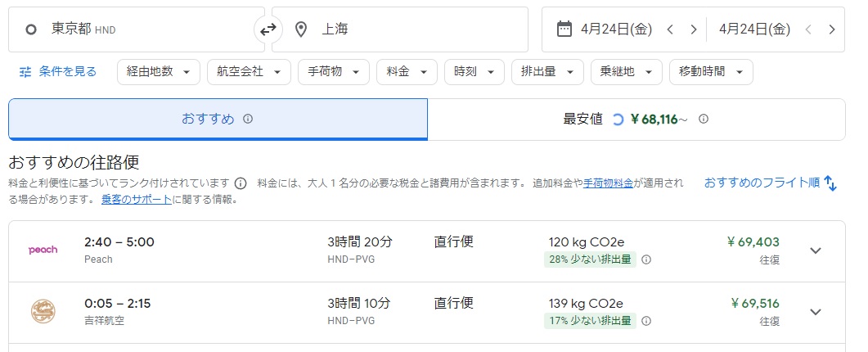Open the 排出量 filter dropdown
Viewport: 868px width, 352px height.
546,72
